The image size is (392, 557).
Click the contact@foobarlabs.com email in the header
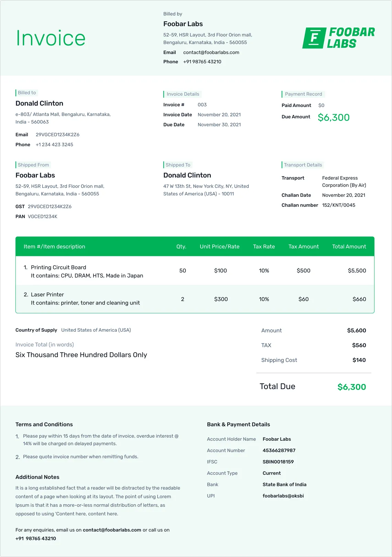(x=211, y=52)
